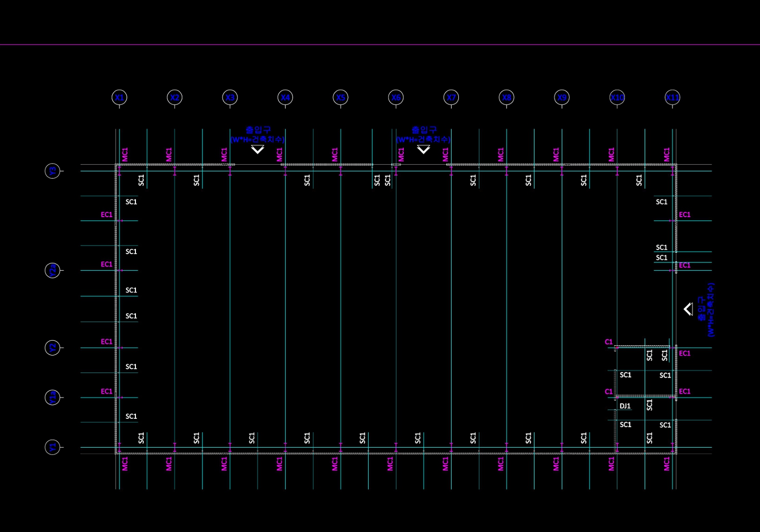Click left EC1 label at Y2a gridline
760x532 pixels.
coord(107,264)
